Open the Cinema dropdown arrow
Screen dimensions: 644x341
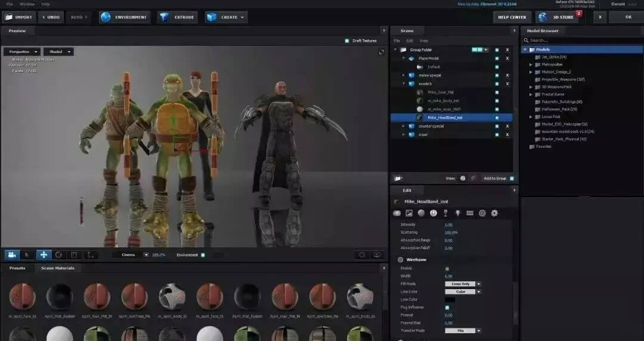[146, 255]
